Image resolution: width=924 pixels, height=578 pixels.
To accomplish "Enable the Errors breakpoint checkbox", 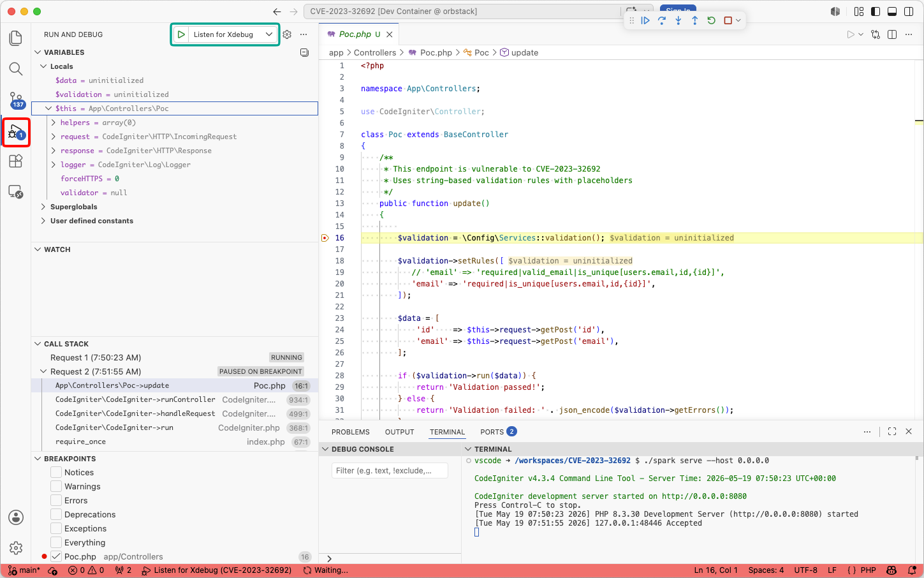I will pos(56,500).
